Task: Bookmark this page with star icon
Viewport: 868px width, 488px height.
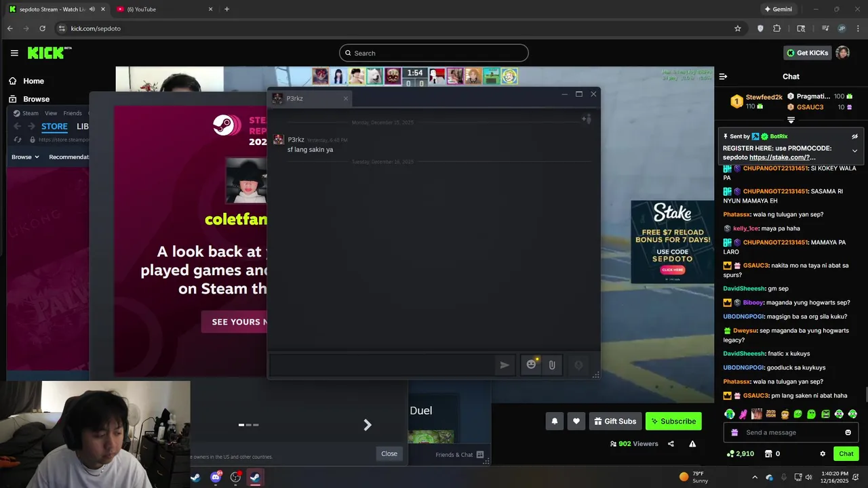Action: (738, 28)
